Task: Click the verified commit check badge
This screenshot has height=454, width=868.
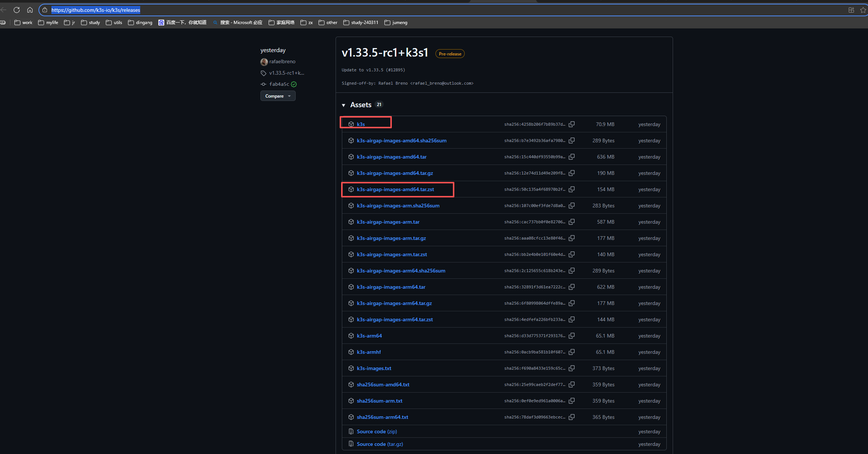Action: point(294,84)
